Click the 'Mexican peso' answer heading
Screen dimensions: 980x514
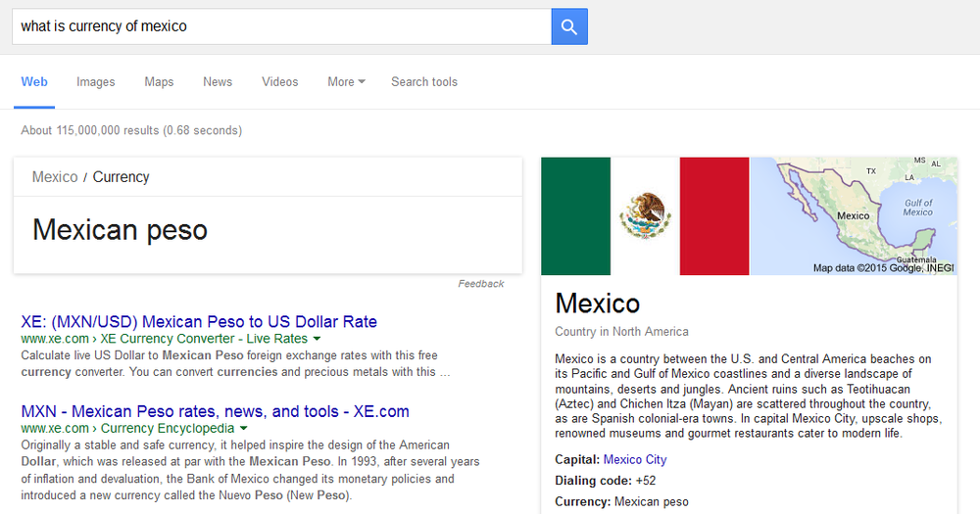(120, 230)
